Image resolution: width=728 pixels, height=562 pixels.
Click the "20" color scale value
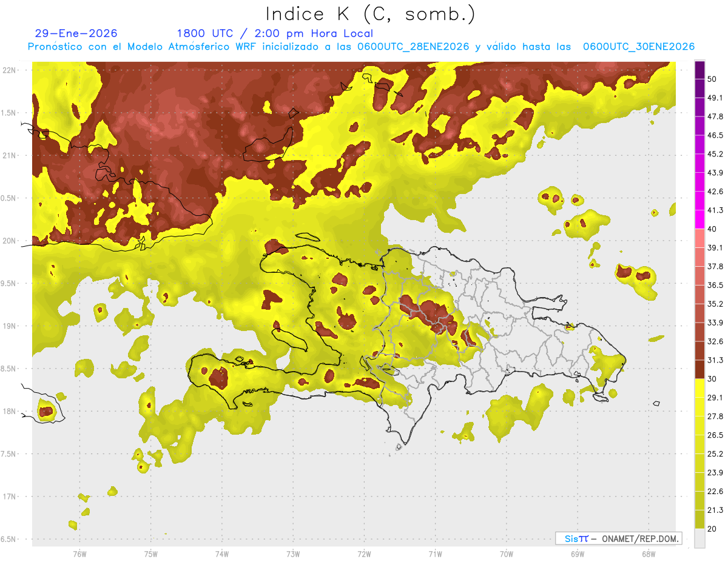point(713,529)
